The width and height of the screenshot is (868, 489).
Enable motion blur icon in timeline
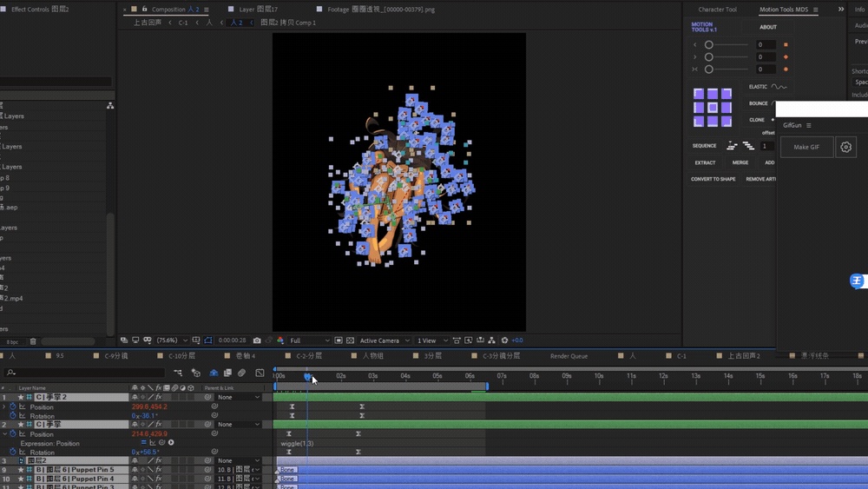[242, 373]
